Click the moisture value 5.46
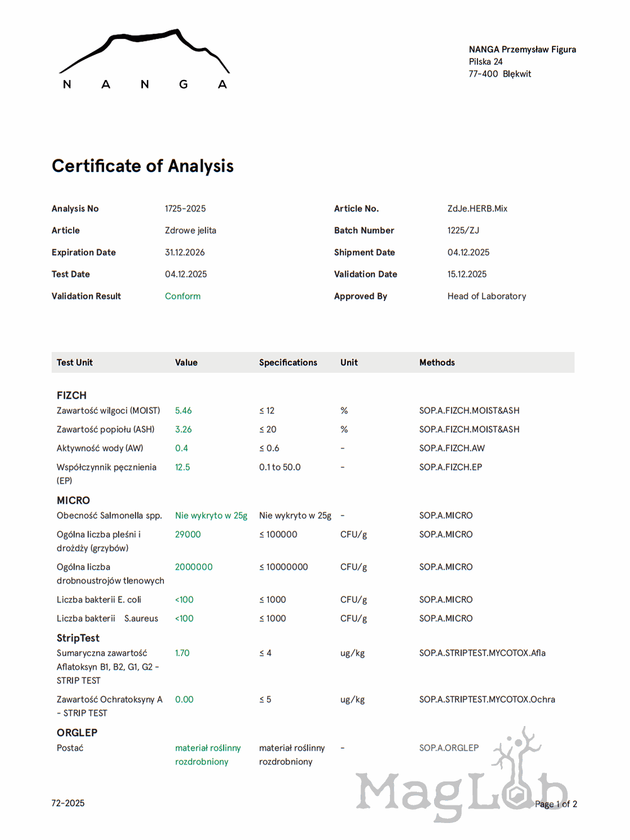Screen dimensions: 630x840 pos(183,411)
